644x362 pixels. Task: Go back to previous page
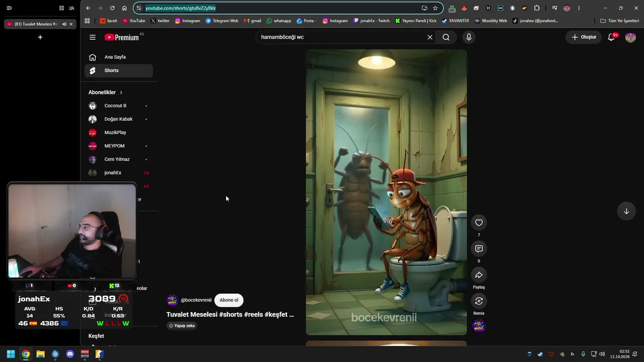(x=88, y=8)
